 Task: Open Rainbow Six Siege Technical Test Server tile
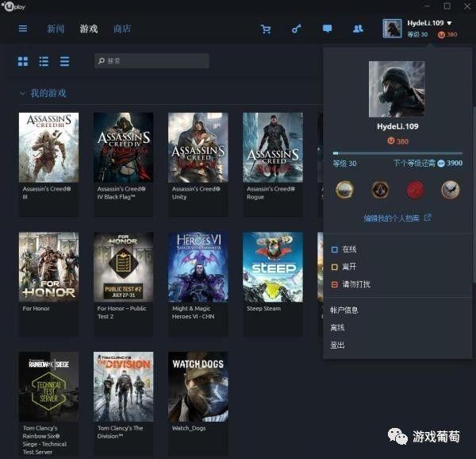pos(48,403)
